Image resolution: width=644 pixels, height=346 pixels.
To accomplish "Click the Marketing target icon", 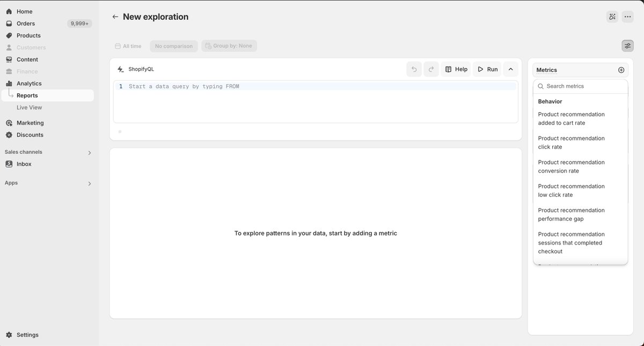I will pyautogui.click(x=9, y=123).
